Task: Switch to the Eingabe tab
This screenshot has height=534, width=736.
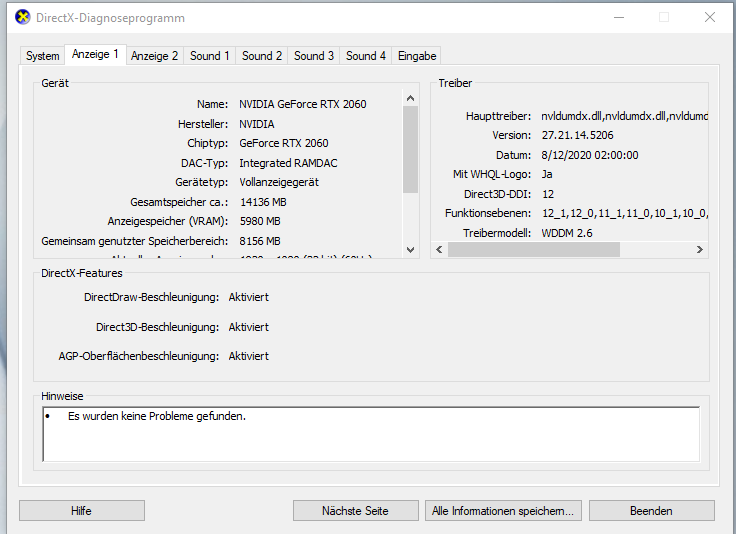Action: click(417, 56)
